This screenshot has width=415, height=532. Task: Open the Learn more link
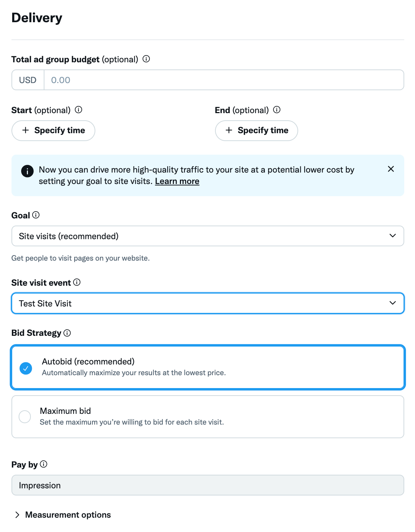(x=177, y=181)
